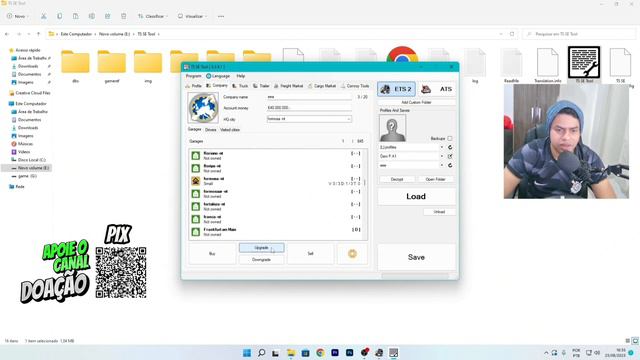The image size is (640, 360).
Task: Switch to ETS 2 game mode
Action: (x=396, y=89)
